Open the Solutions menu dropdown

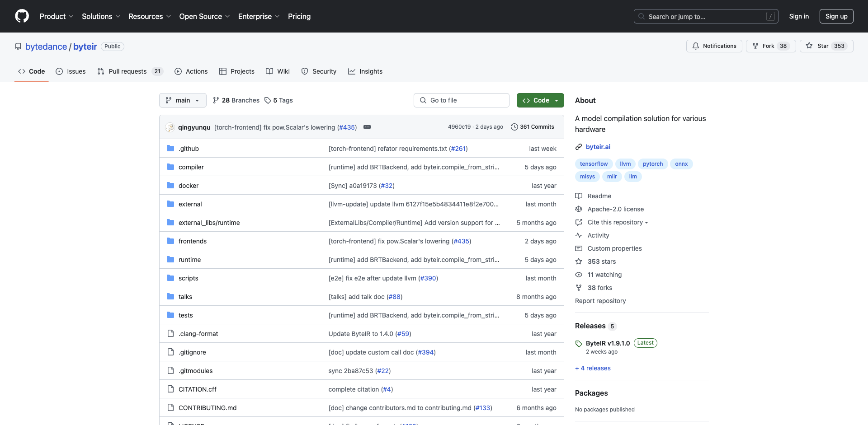tap(101, 16)
